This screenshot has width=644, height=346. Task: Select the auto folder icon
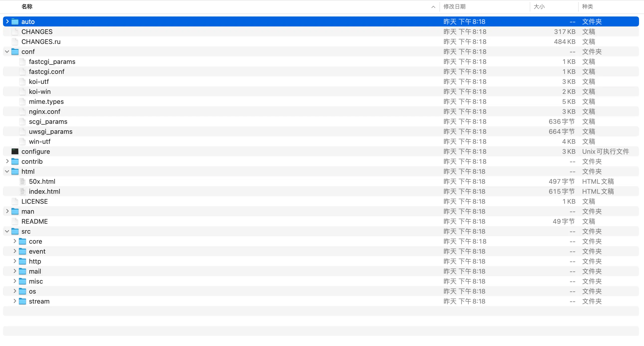click(x=15, y=21)
